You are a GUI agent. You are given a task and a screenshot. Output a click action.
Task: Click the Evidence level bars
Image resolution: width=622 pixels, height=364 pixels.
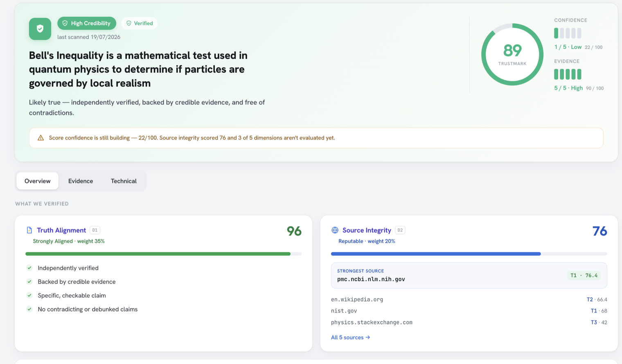[568, 74]
